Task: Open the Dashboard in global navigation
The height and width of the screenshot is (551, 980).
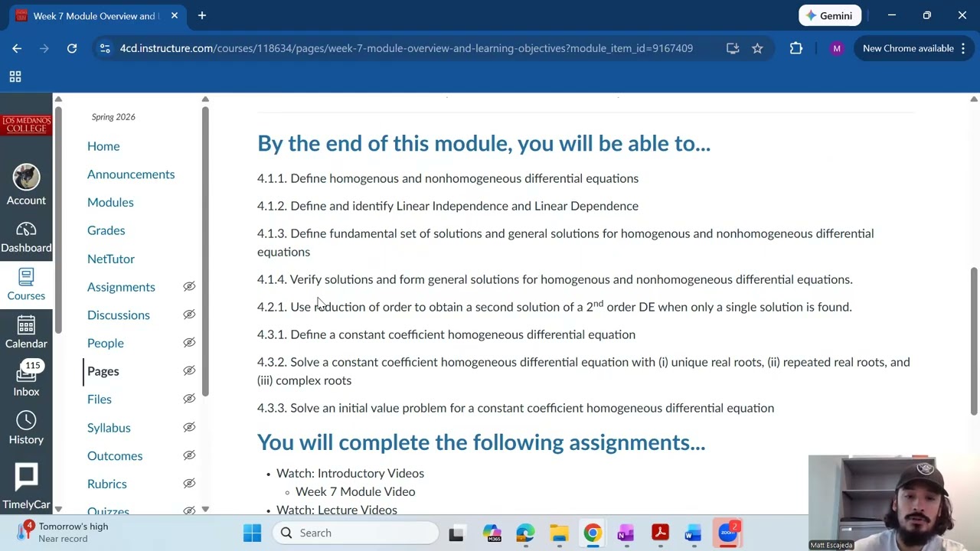Action: pos(26,238)
